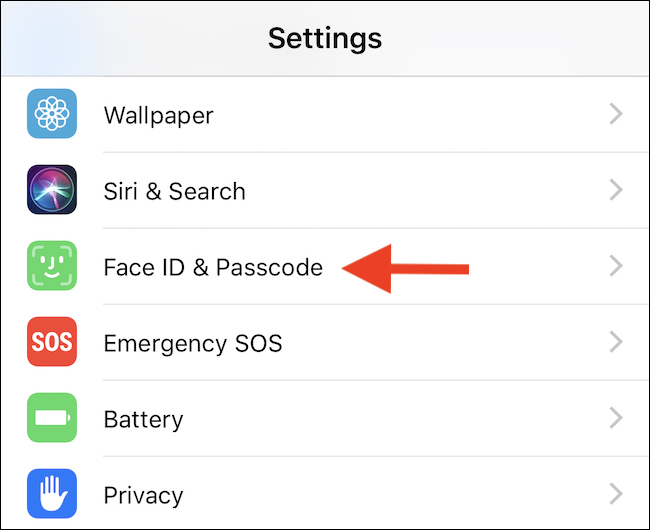The image size is (650, 530).
Task: Tap the red SOS icon
Action: click(51, 343)
